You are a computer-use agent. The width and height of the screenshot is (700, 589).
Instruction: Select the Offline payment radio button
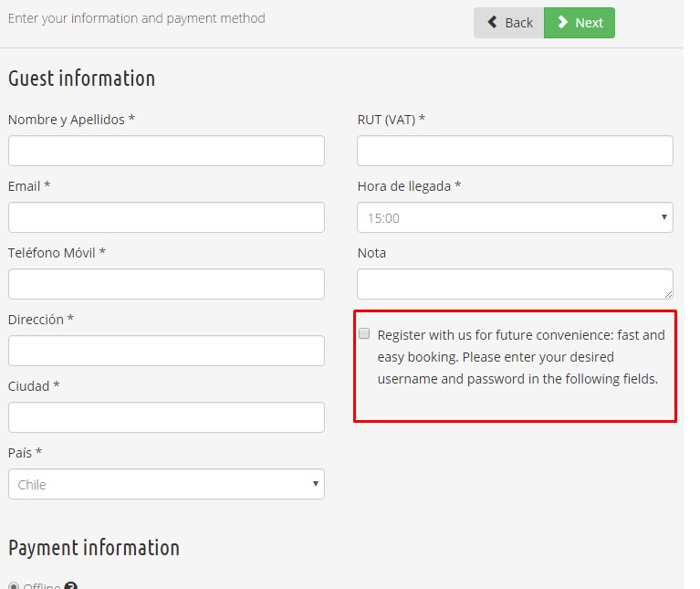pos(13,585)
